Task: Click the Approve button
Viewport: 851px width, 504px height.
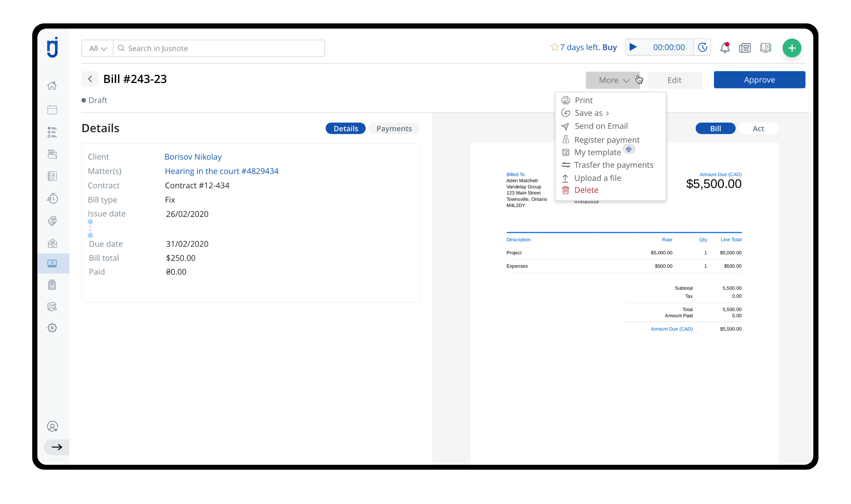Action: [759, 80]
